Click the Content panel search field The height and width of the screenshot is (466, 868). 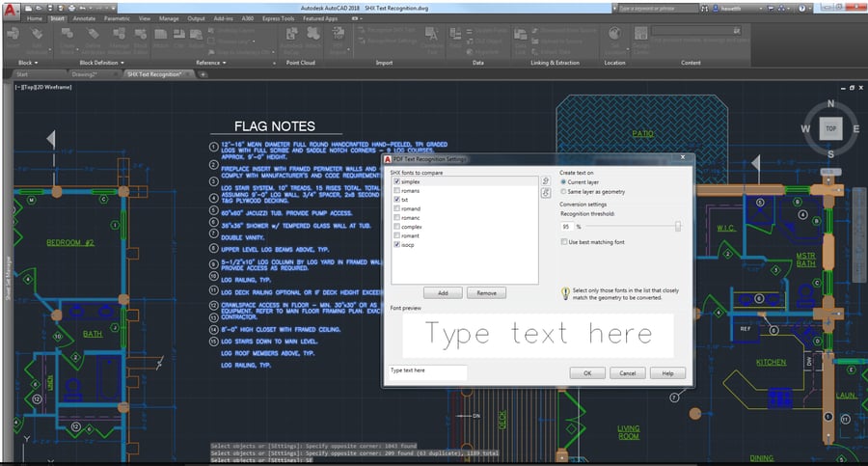696,31
